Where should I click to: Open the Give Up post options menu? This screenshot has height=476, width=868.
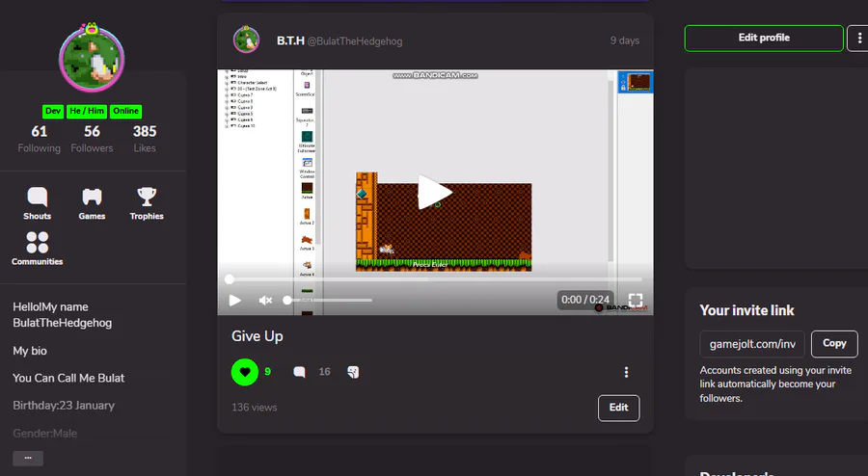click(x=626, y=372)
